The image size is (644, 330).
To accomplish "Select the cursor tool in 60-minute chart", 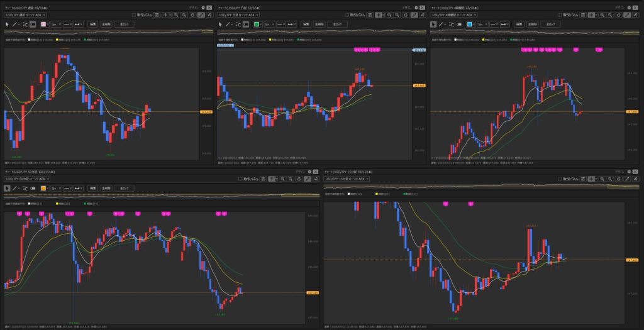I will 8,188.
